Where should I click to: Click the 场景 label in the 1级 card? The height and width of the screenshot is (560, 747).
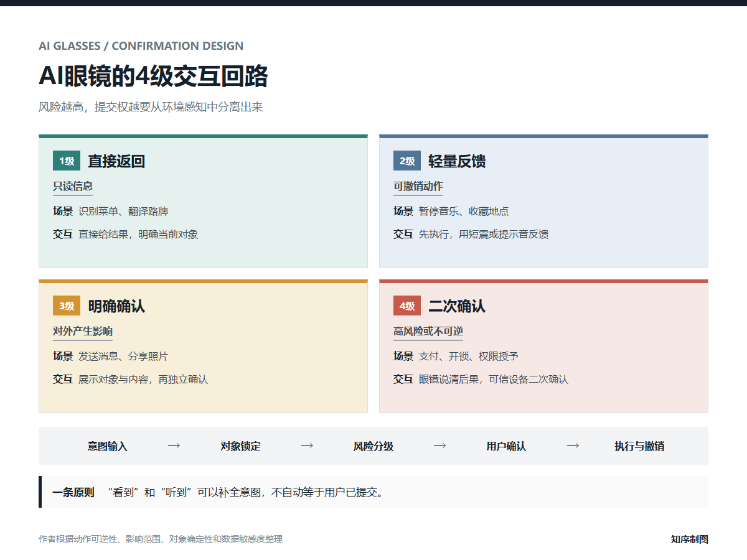click(x=63, y=211)
